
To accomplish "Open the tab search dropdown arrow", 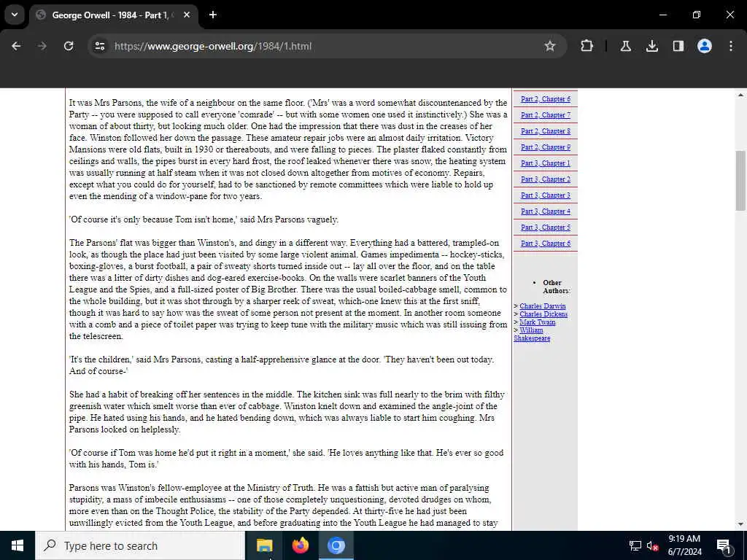I will [x=15, y=15].
